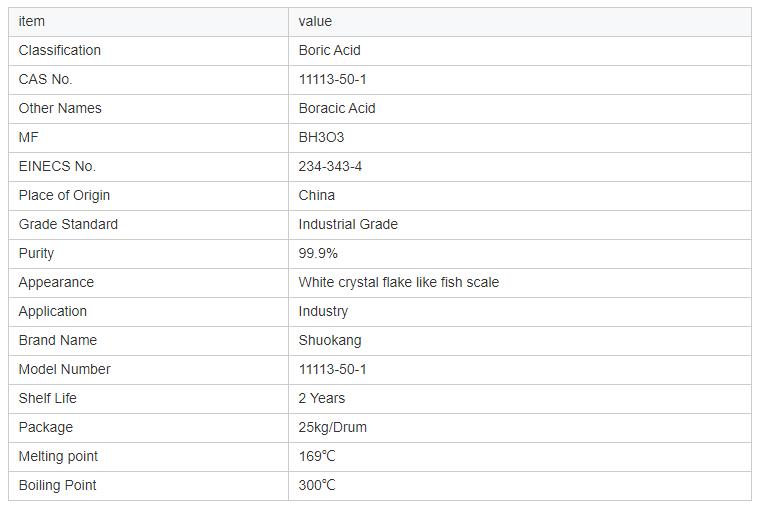
Task: Click the 'Grade Standard' label cell
Action: coord(68,224)
